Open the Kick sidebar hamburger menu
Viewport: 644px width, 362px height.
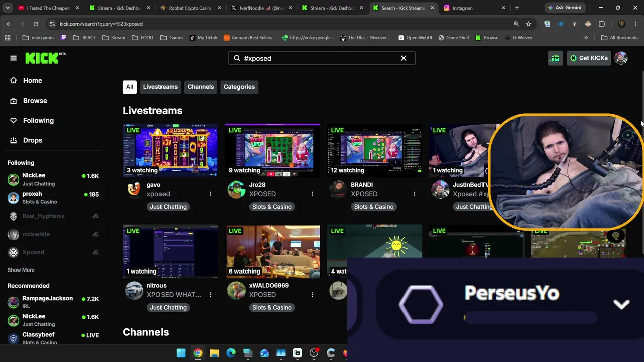click(x=14, y=58)
